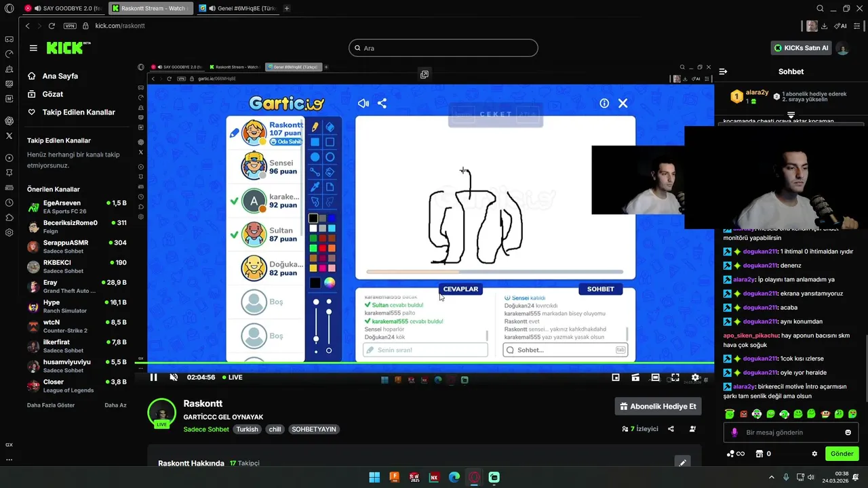The image size is (868, 488).
Task: Toggle the VPN badge in address bar
Action: [x=70, y=26]
